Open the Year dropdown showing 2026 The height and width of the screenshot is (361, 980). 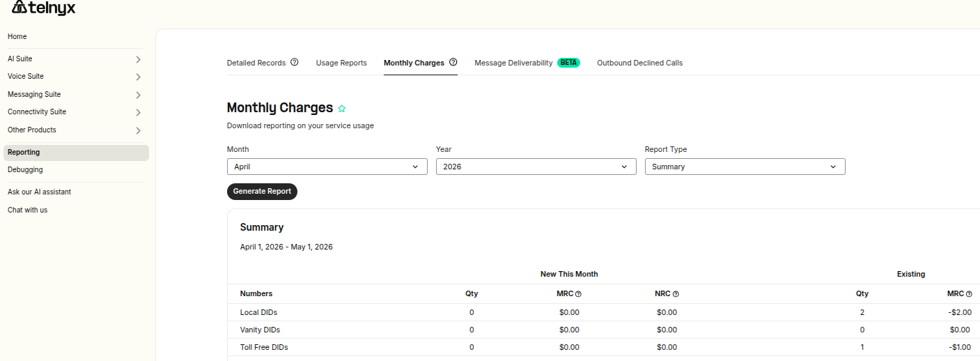(536, 167)
